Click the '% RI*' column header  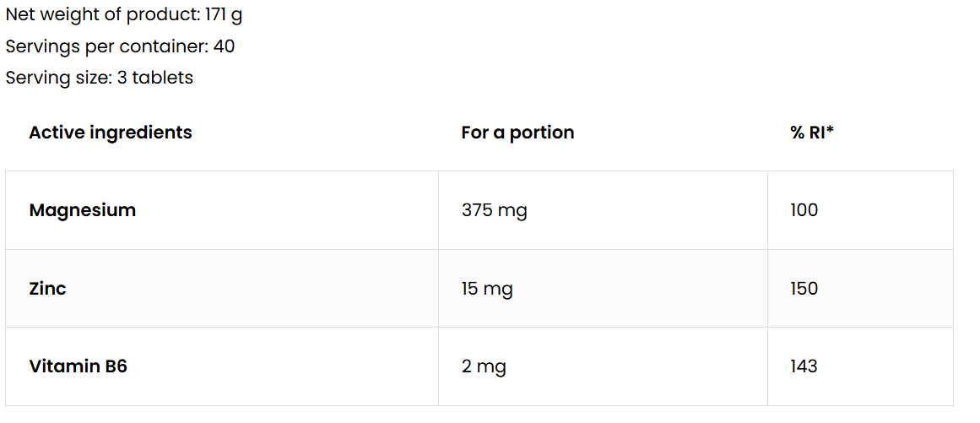812,133
